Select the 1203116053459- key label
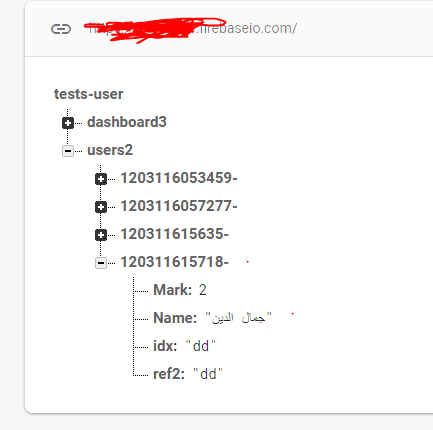This screenshot has height=430, width=433. [x=179, y=178]
